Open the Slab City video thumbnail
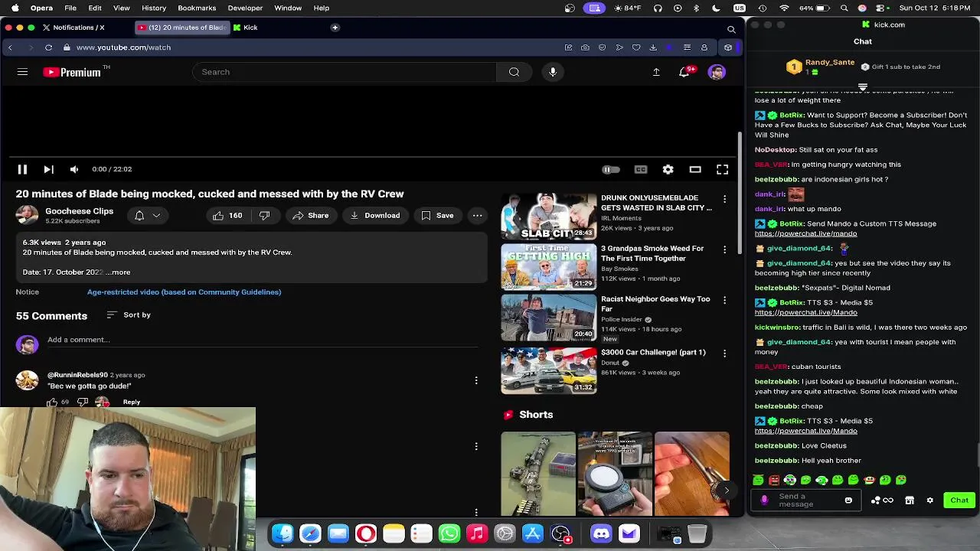 point(548,217)
